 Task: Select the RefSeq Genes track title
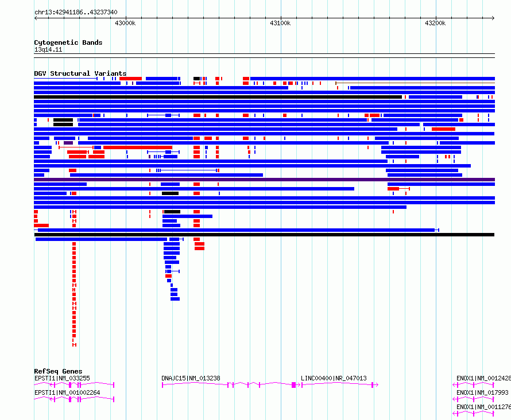(x=58, y=371)
